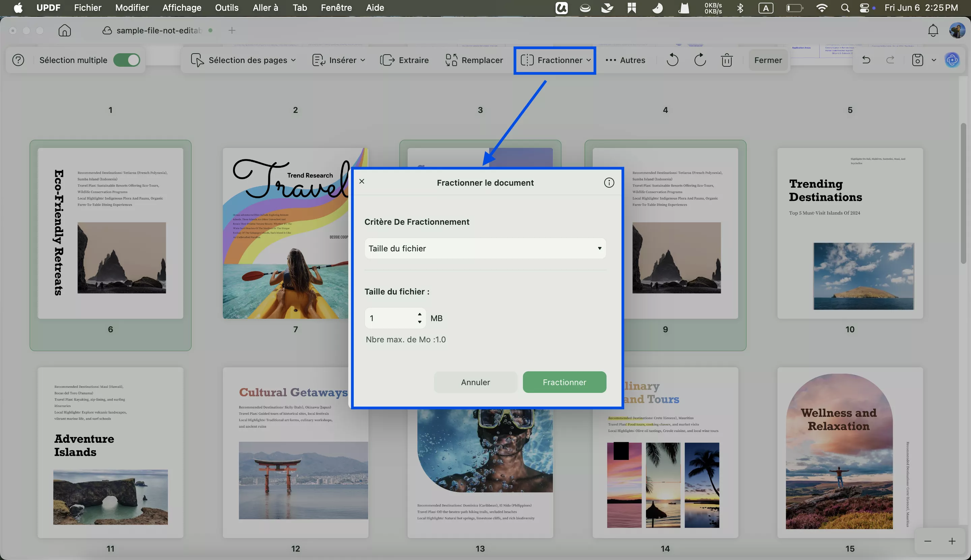Open the Tab menu
Viewport: 971px width, 560px height.
[300, 8]
